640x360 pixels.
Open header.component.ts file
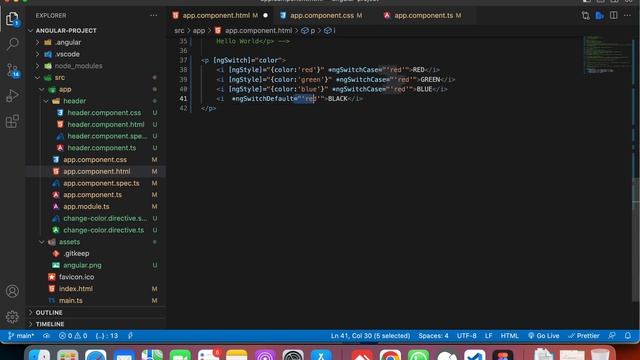coord(102,148)
